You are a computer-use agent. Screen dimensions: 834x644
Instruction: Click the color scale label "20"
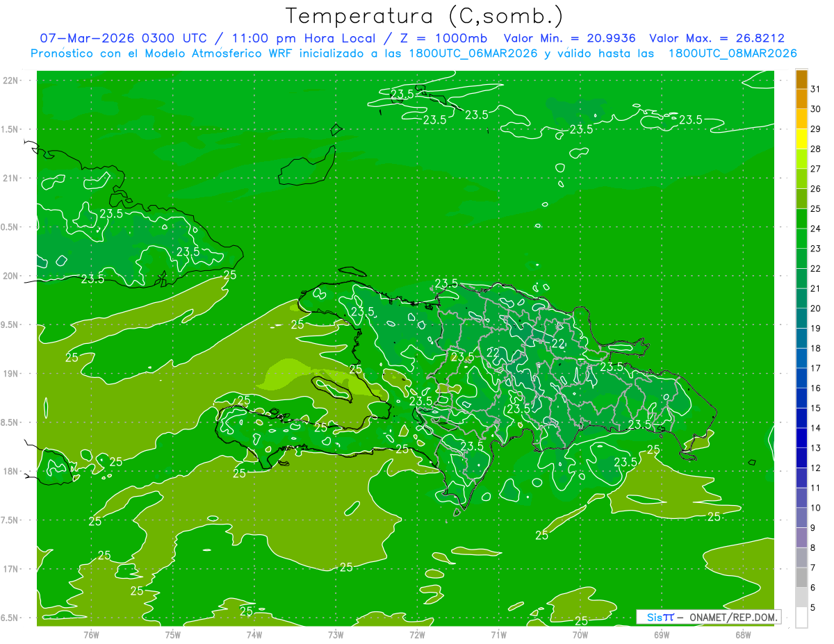(x=816, y=308)
